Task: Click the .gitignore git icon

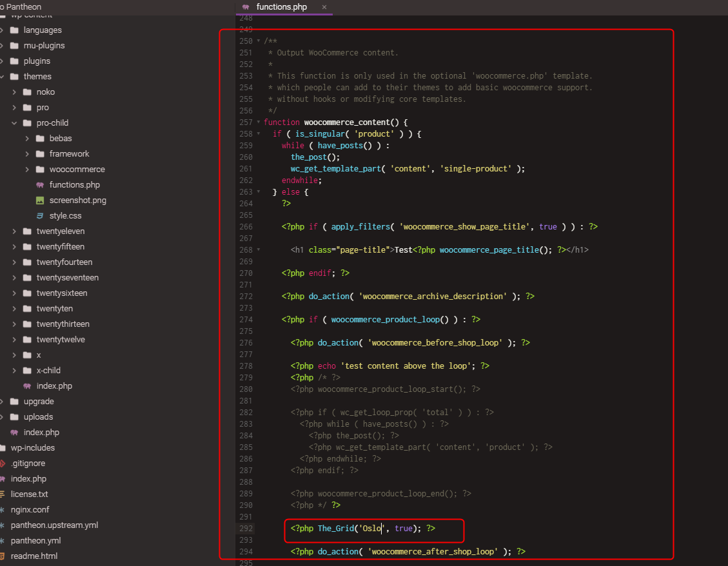Action: pyautogui.click(x=3, y=464)
